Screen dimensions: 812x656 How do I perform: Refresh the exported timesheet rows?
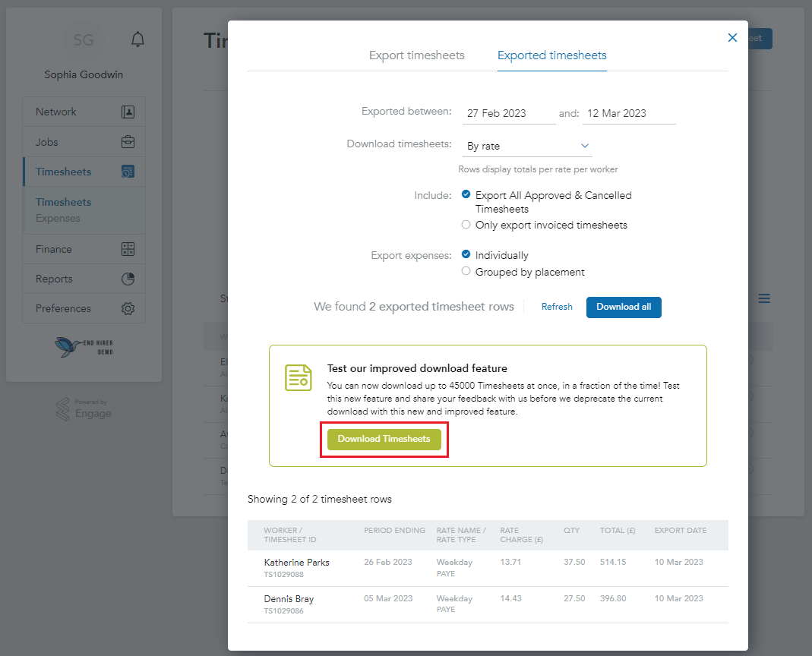(x=557, y=307)
